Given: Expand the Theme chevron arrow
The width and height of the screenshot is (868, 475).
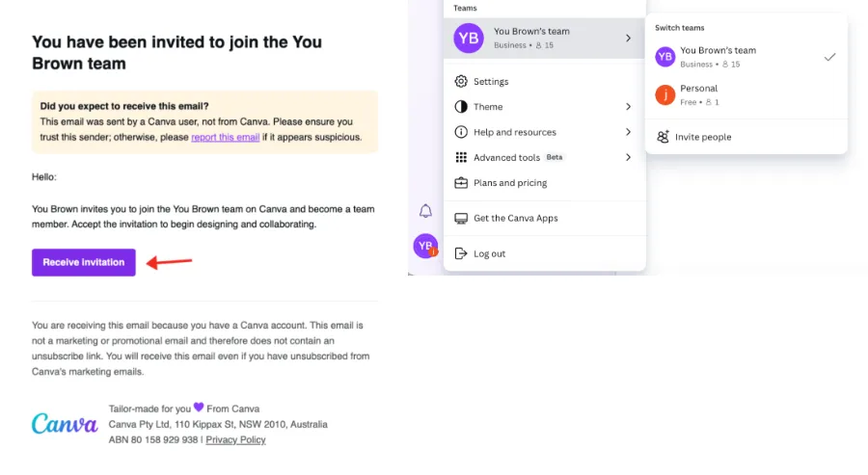Looking at the screenshot, I should point(628,107).
